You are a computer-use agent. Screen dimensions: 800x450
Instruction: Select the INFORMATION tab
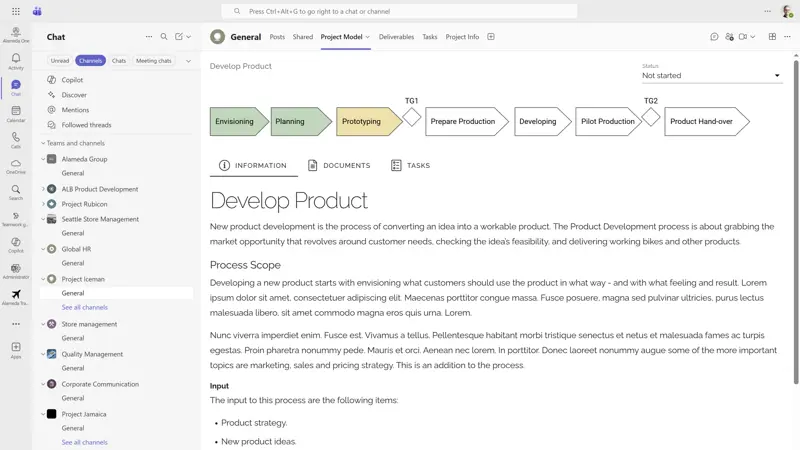point(253,165)
